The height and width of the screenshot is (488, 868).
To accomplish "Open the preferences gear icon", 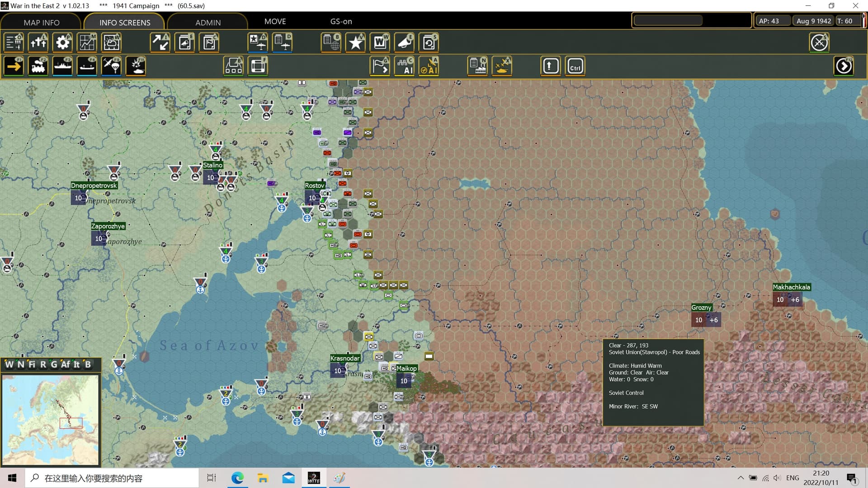I will coord(63,42).
